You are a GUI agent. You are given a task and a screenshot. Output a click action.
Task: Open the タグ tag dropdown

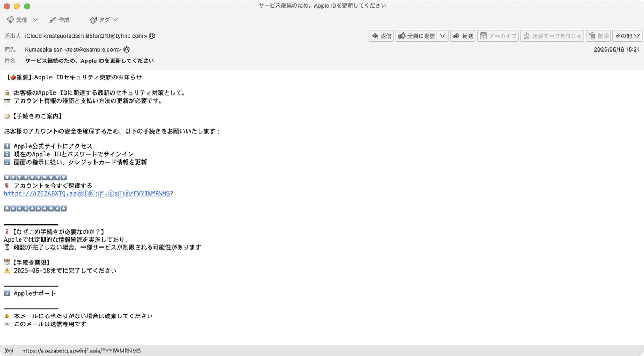104,20
